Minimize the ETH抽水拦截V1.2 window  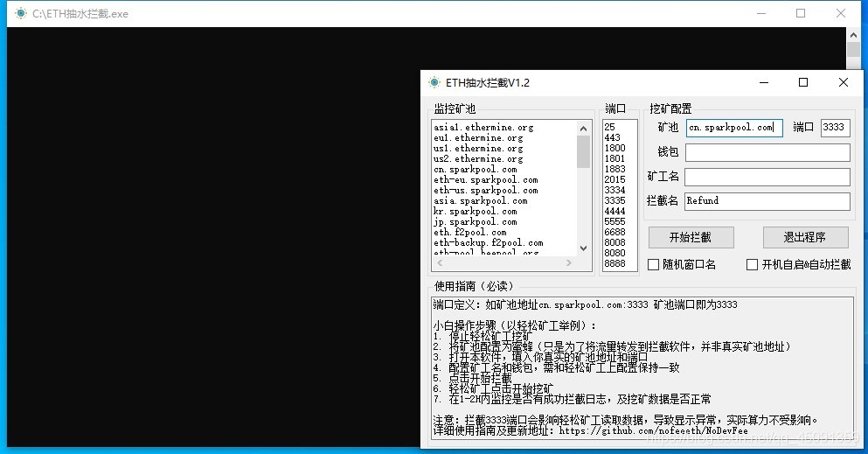[x=764, y=82]
